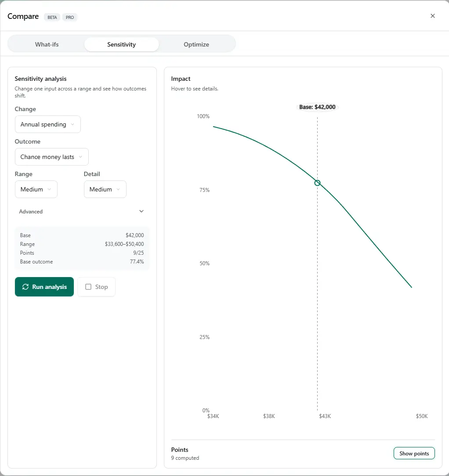Image resolution: width=449 pixels, height=476 pixels.
Task: Expand the Advanced section chevron
Action: click(141, 211)
